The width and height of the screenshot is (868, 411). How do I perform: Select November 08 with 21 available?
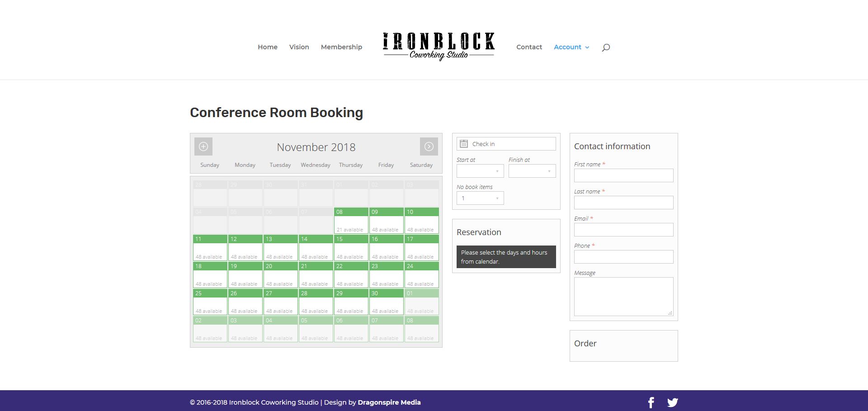click(x=351, y=221)
